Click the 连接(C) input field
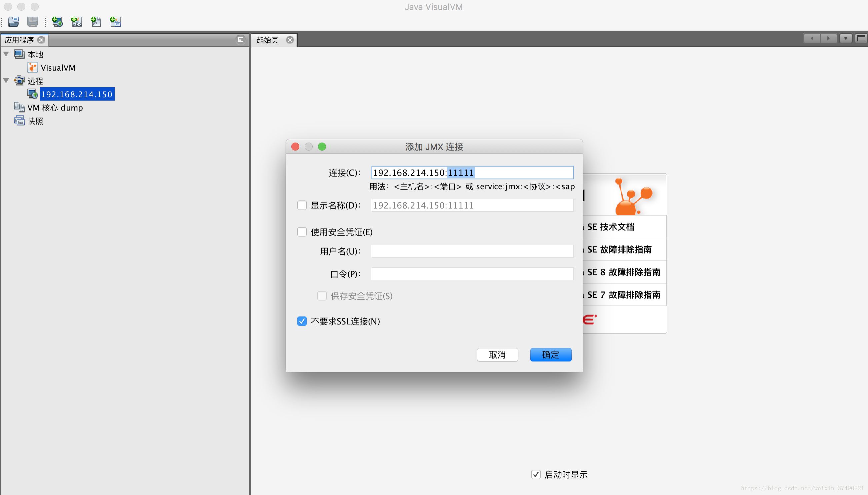This screenshot has width=868, height=495. [472, 173]
